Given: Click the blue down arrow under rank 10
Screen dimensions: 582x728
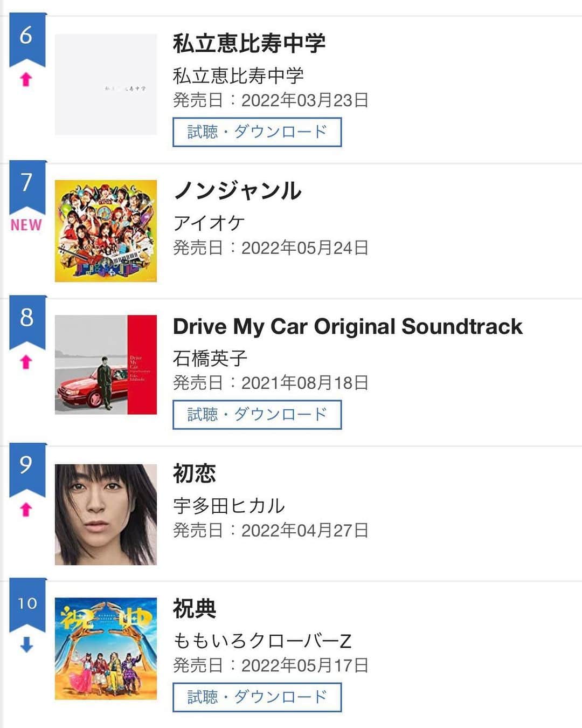Looking at the screenshot, I should pos(26,645).
